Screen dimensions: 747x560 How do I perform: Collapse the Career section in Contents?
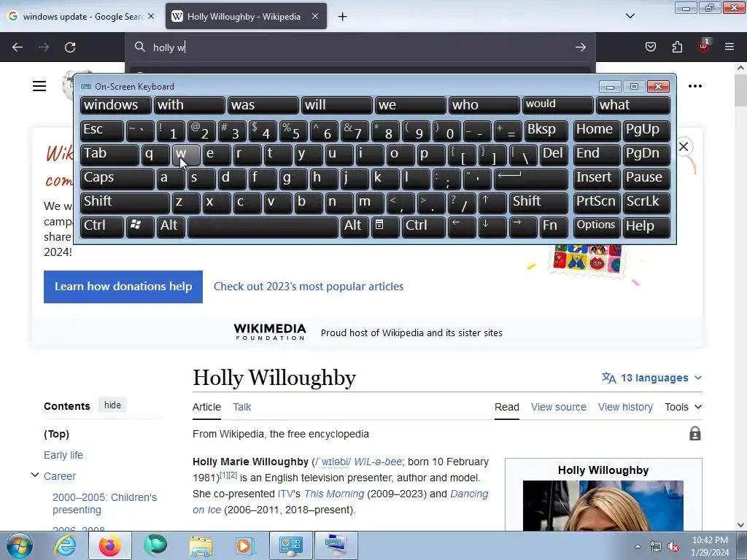(x=35, y=475)
